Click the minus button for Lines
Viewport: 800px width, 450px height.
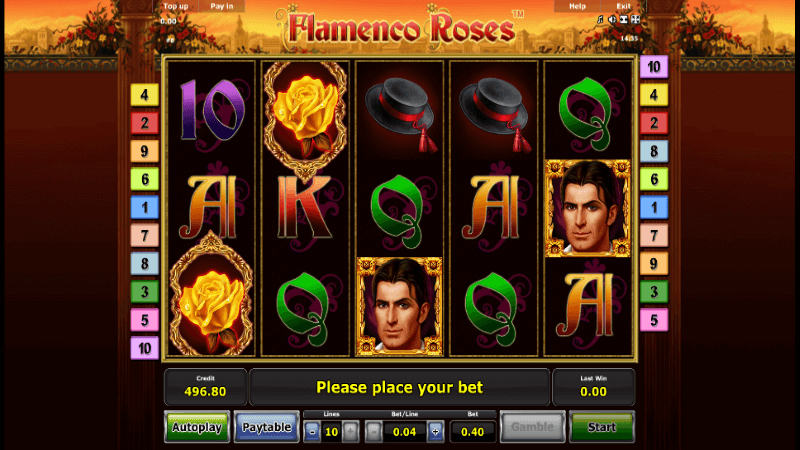[x=312, y=432]
